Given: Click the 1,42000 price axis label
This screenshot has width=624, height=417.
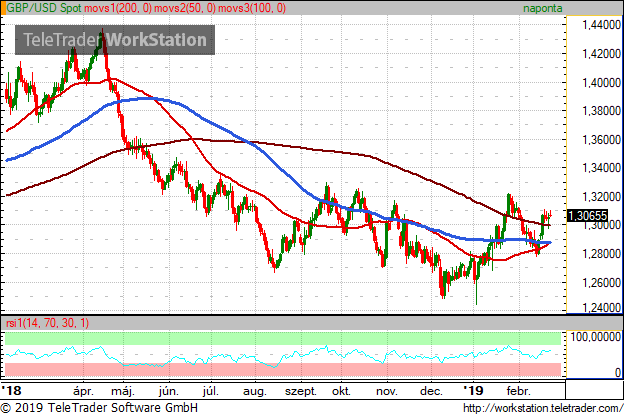Looking at the screenshot, I should (x=601, y=54).
